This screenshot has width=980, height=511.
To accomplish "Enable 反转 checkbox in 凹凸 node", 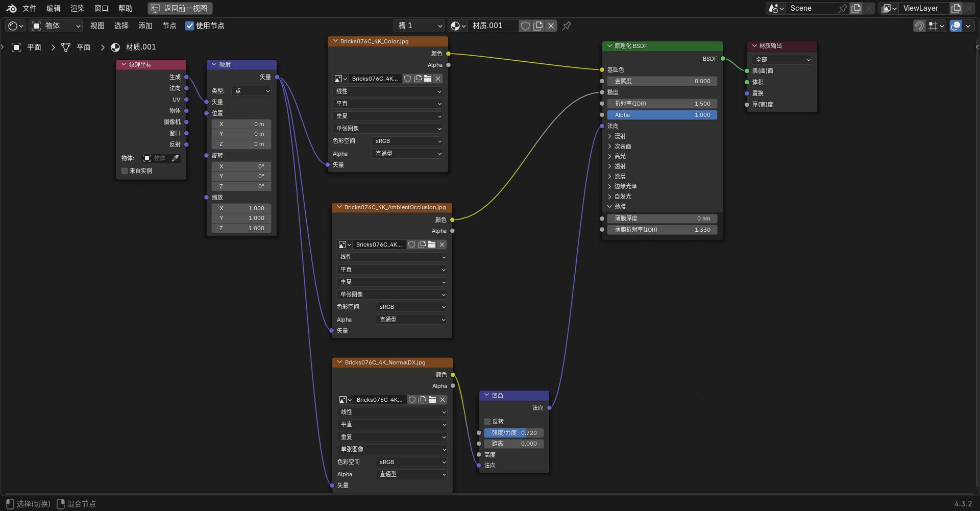I will [487, 422].
